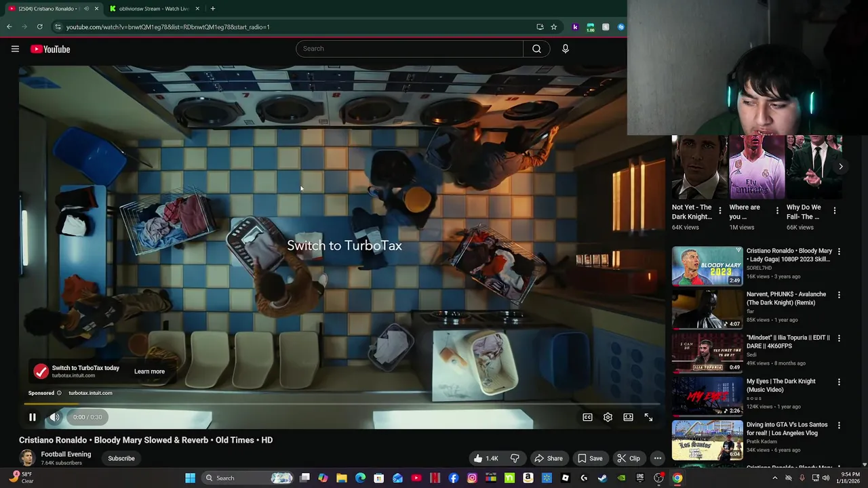
Task: Launch Steam from the taskbar
Action: point(602,478)
